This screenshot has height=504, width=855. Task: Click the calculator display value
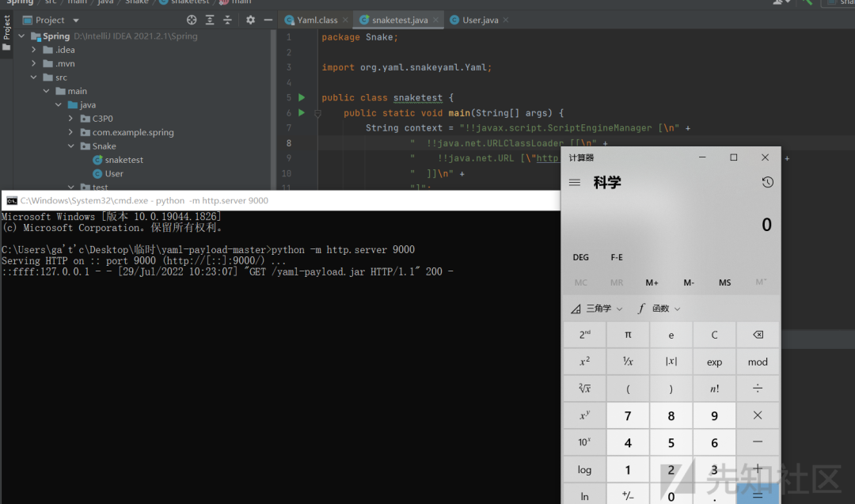(x=766, y=225)
